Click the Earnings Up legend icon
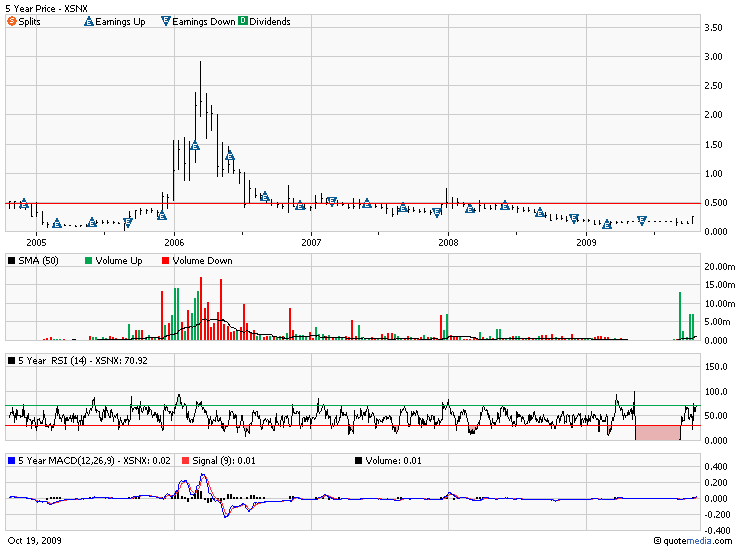Screen dimensions: 740x550 (x=88, y=21)
